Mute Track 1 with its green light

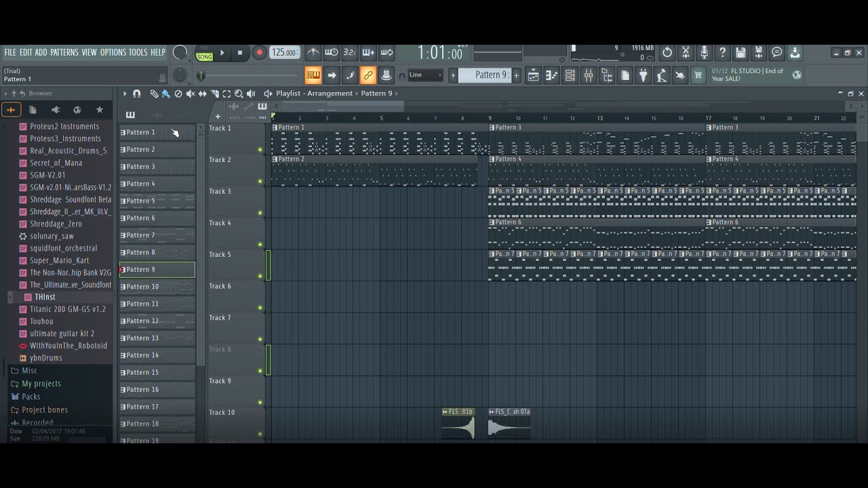pos(260,150)
